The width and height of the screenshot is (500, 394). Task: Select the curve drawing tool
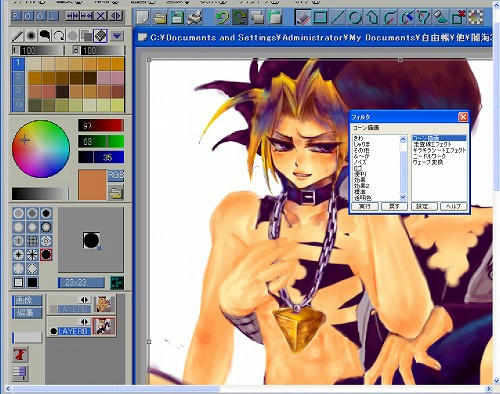point(389,17)
